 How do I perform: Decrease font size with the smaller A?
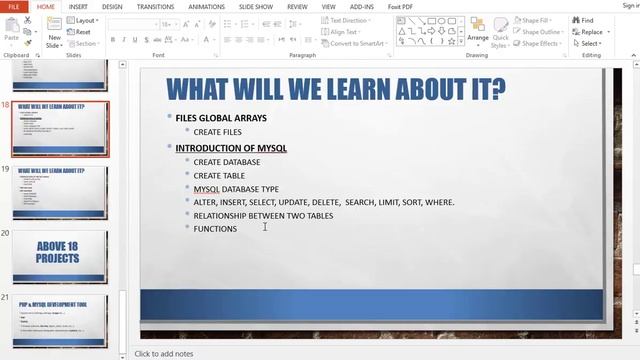(x=197, y=24)
